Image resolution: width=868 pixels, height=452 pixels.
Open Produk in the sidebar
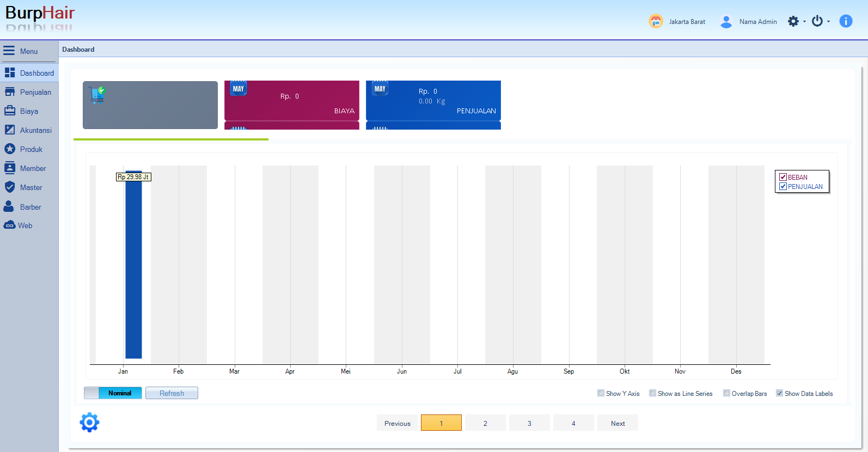(x=29, y=149)
